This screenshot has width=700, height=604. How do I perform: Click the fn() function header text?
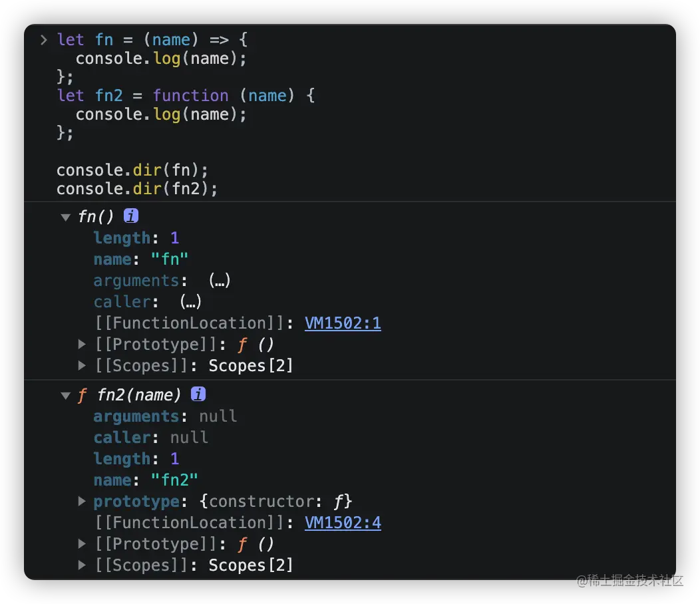click(x=96, y=216)
